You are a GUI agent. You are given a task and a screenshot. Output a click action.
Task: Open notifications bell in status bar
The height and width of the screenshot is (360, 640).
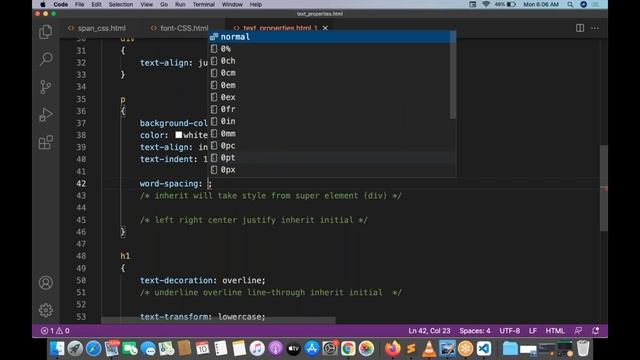[x=596, y=331]
